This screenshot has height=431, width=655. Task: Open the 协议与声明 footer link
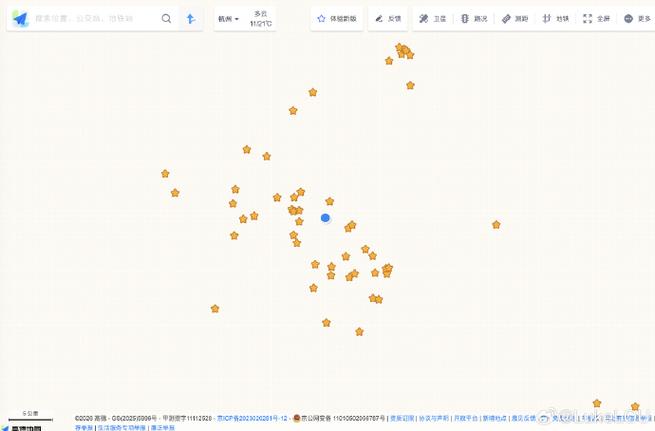click(x=434, y=418)
